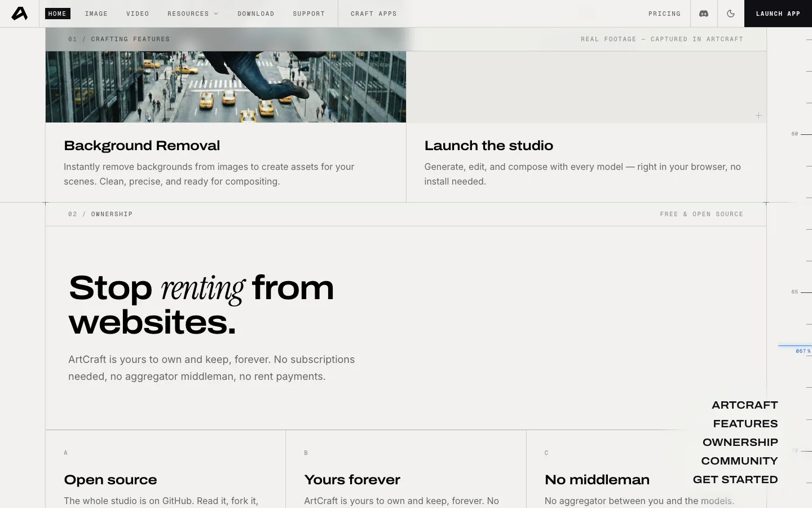The image size is (812, 508).
Task: Click the 067% scroll progress indicator
Action: point(802,351)
